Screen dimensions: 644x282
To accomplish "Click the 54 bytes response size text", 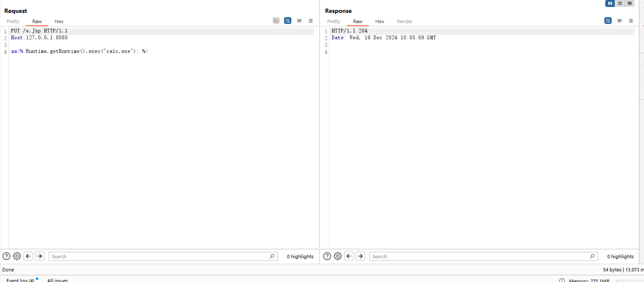I will (612, 270).
